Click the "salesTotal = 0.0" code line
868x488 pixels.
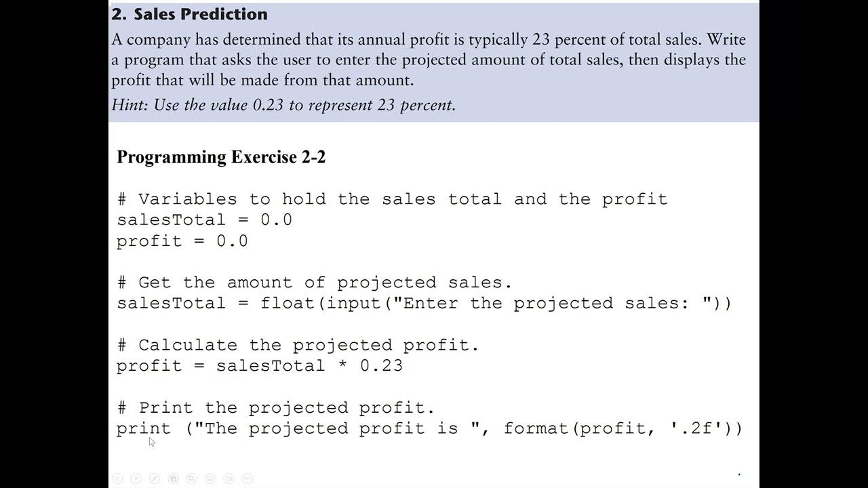(x=204, y=220)
